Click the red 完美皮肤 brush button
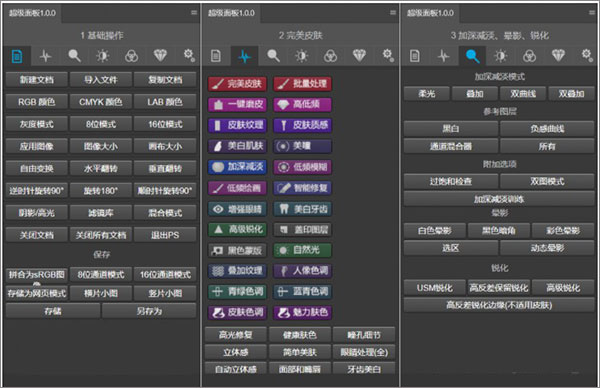The height and width of the screenshot is (388, 600). tap(237, 84)
